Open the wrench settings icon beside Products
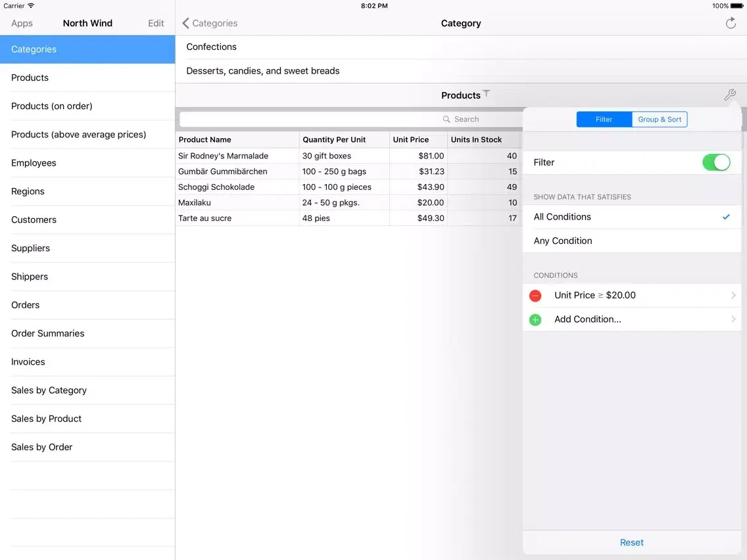 730,95
